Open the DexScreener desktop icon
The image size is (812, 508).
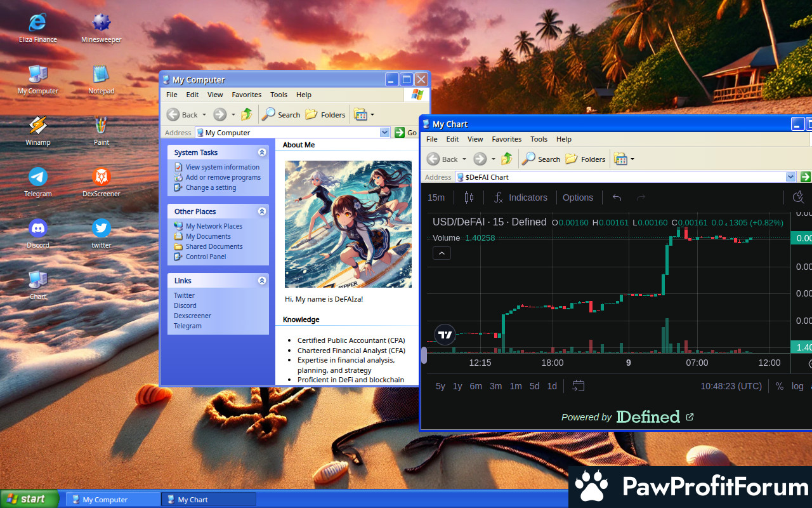(101, 182)
